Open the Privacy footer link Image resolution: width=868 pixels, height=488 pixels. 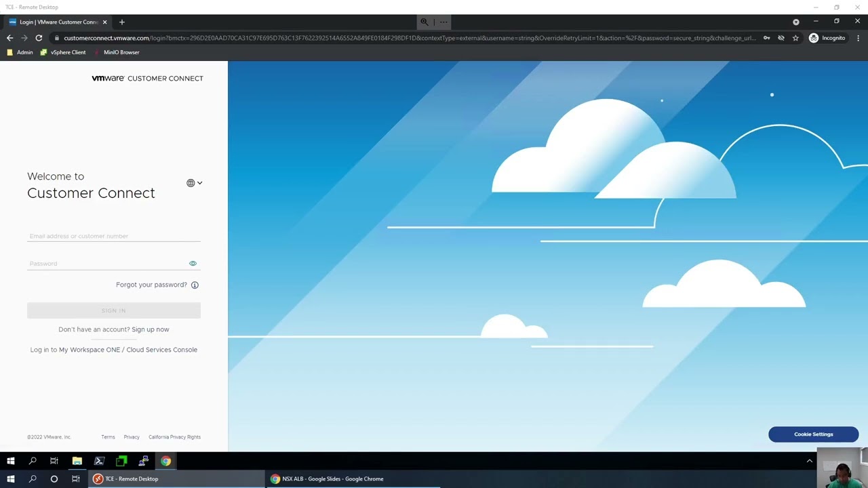coord(132,437)
